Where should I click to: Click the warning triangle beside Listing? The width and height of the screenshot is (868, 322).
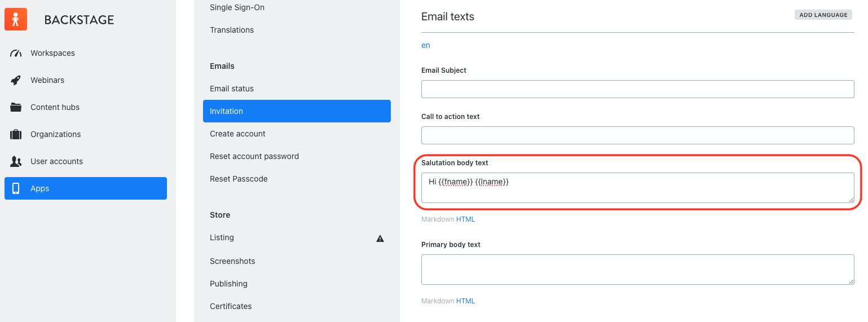point(380,238)
